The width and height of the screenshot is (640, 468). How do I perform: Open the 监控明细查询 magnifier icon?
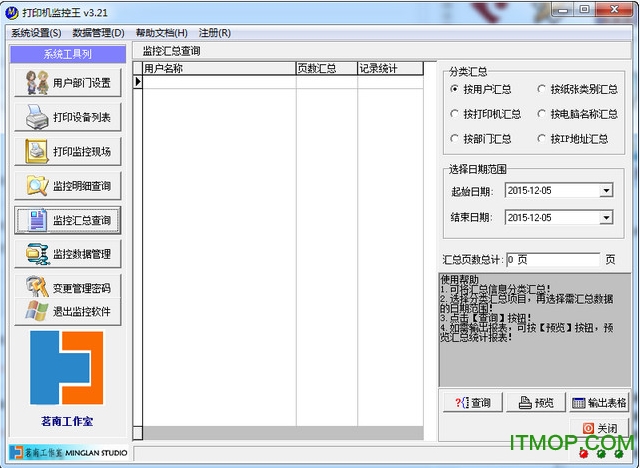37,186
